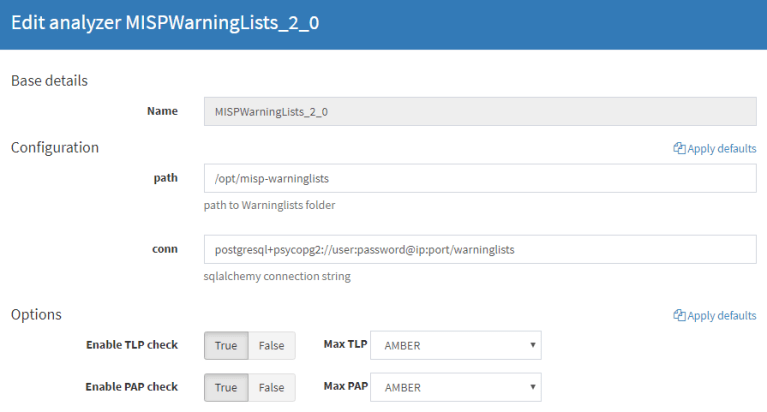The width and height of the screenshot is (767, 412).
Task: Set Enable PAP check to True
Action: pyautogui.click(x=226, y=387)
